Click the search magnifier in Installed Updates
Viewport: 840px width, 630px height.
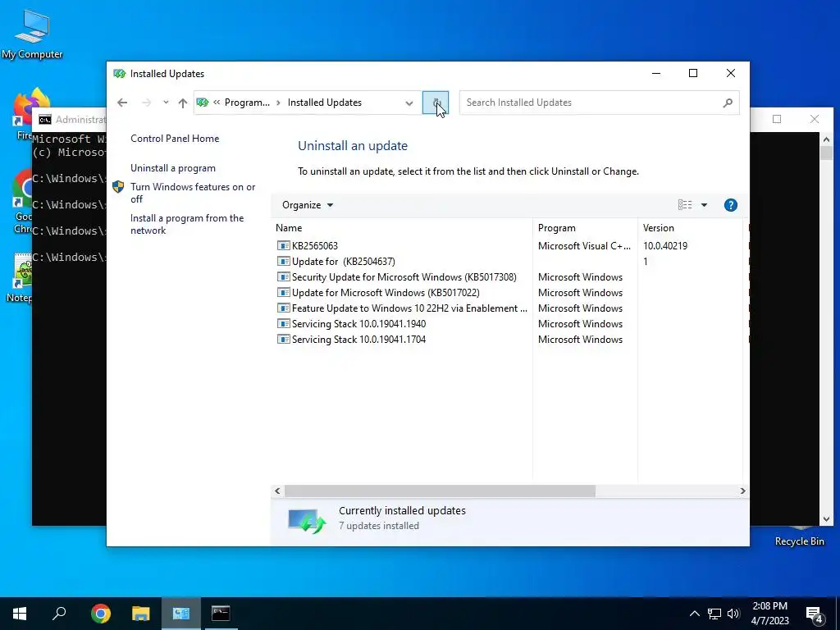pos(728,103)
